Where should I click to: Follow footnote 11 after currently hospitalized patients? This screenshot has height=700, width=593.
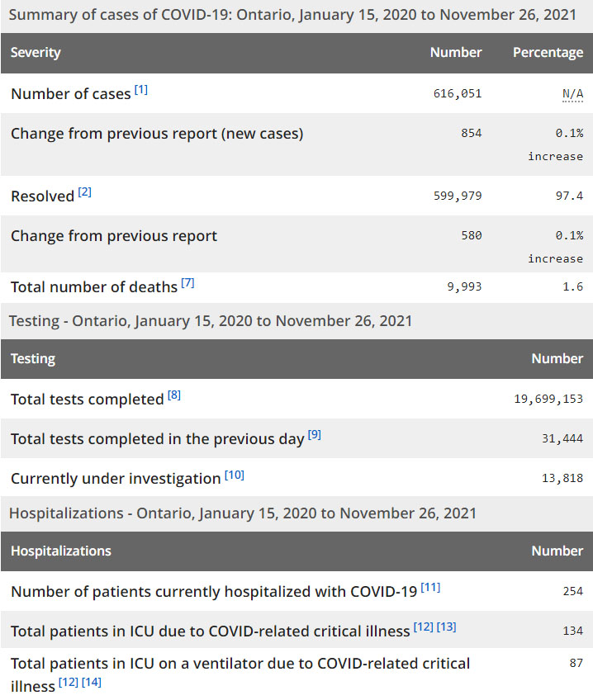pyautogui.click(x=430, y=588)
